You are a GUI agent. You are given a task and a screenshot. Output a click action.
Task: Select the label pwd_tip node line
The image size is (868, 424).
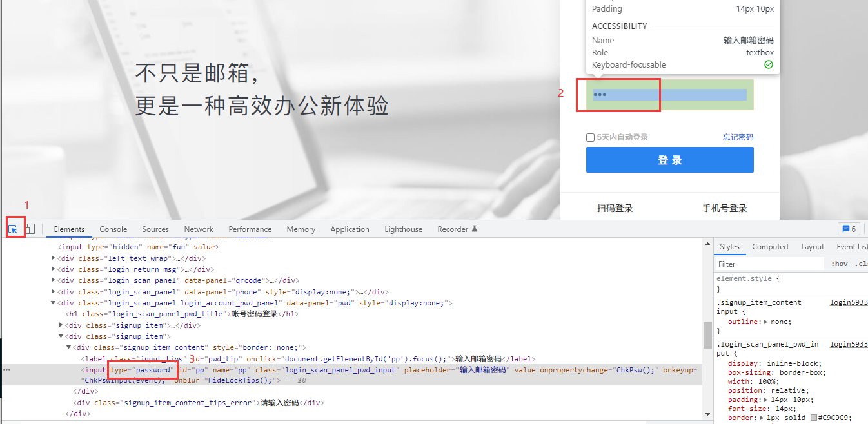308,359
